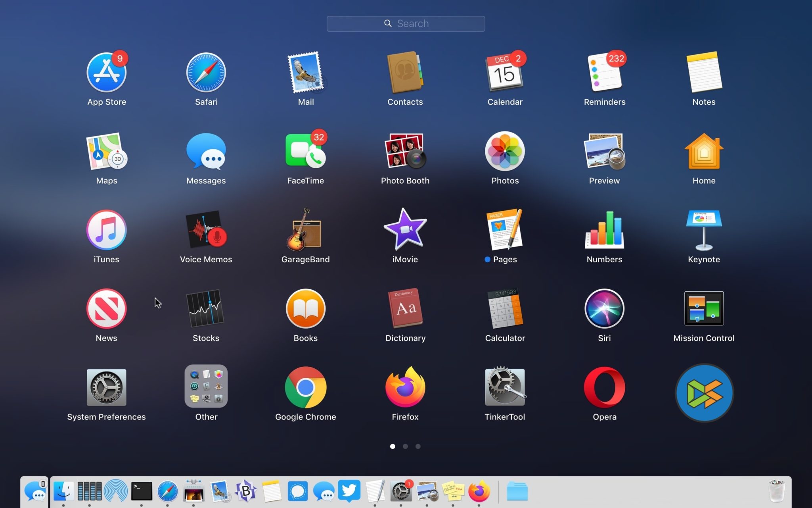812x508 pixels.
Task: Go to third Launchpad page dot
Action: point(418,446)
